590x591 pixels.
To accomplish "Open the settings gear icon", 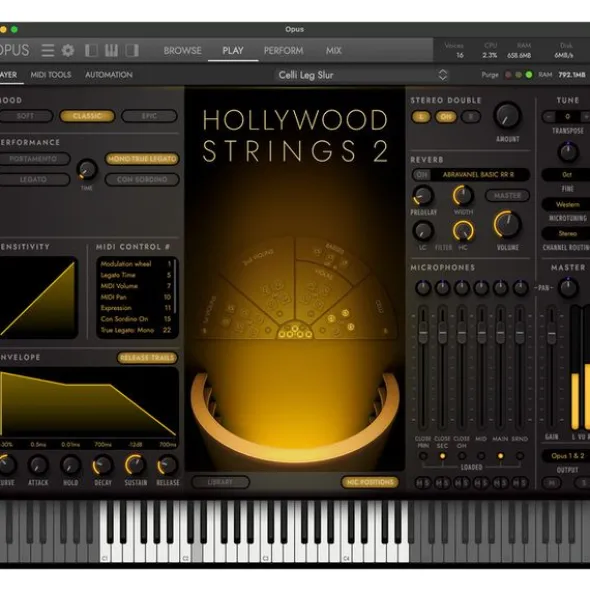I will point(68,50).
